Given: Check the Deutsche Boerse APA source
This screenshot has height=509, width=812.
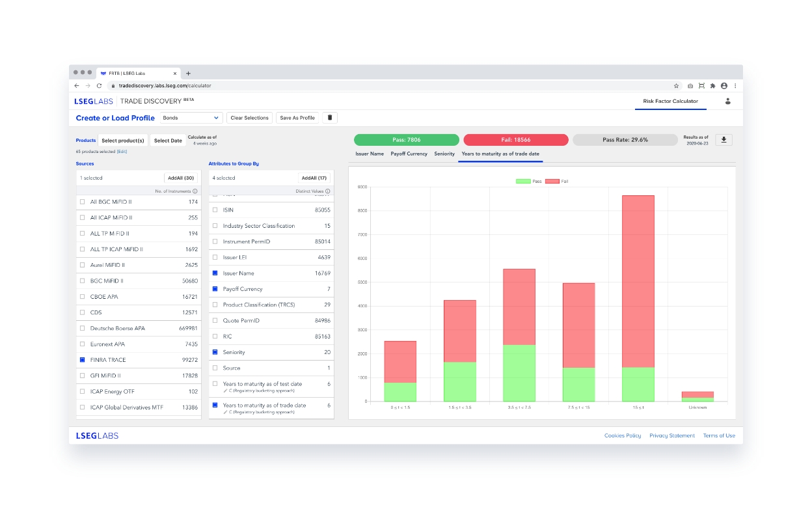Looking at the screenshot, I should pos(83,328).
